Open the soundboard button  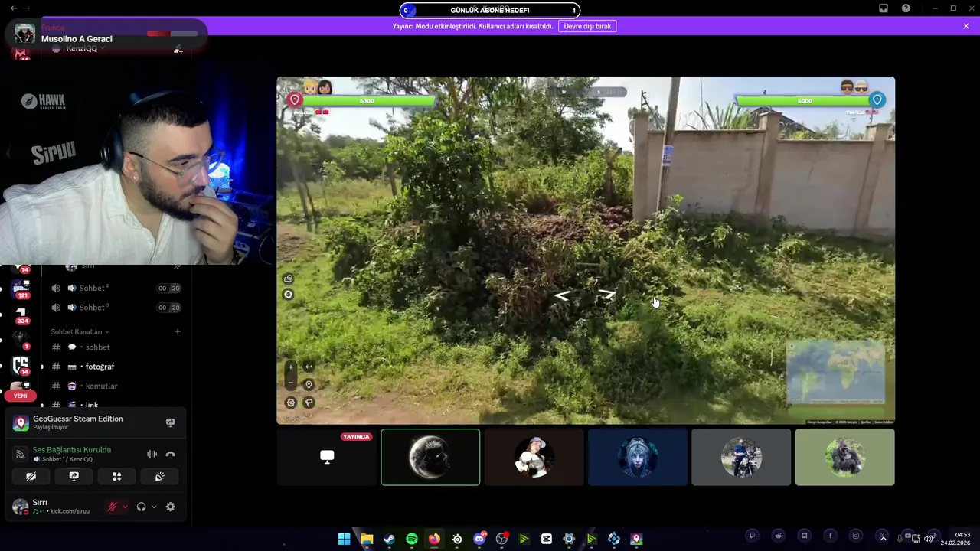tap(159, 476)
